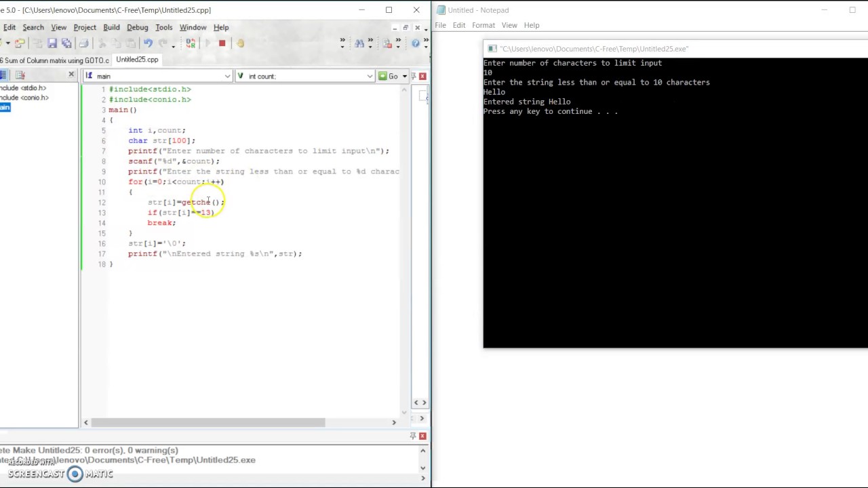
Task: Restore the inner document window
Action: click(406, 27)
